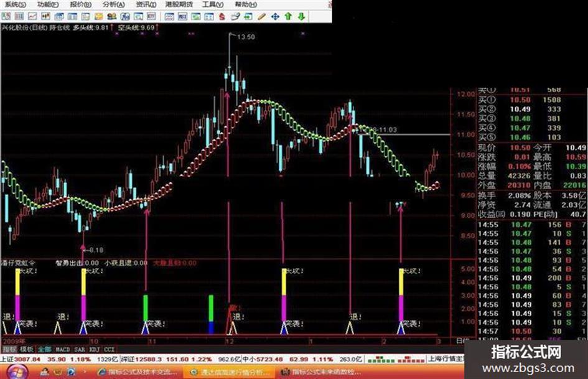The width and height of the screenshot is (588, 379).
Task: Open the 工具(V) menu
Action: click(x=213, y=4)
